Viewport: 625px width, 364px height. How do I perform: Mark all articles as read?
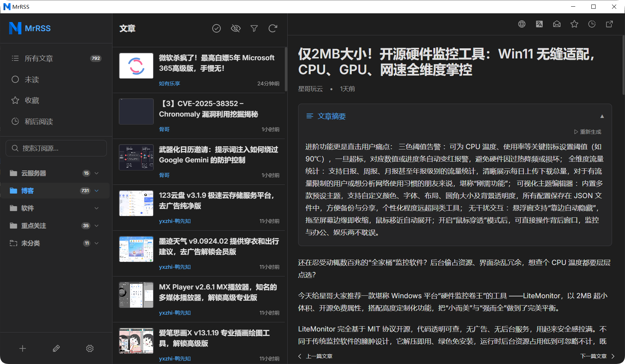click(x=217, y=28)
